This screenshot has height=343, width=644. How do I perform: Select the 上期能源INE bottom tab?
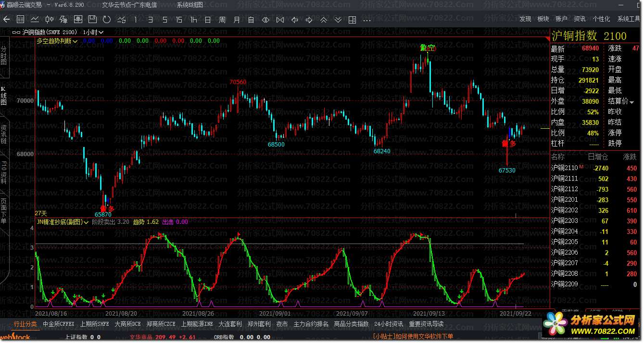(x=197, y=324)
